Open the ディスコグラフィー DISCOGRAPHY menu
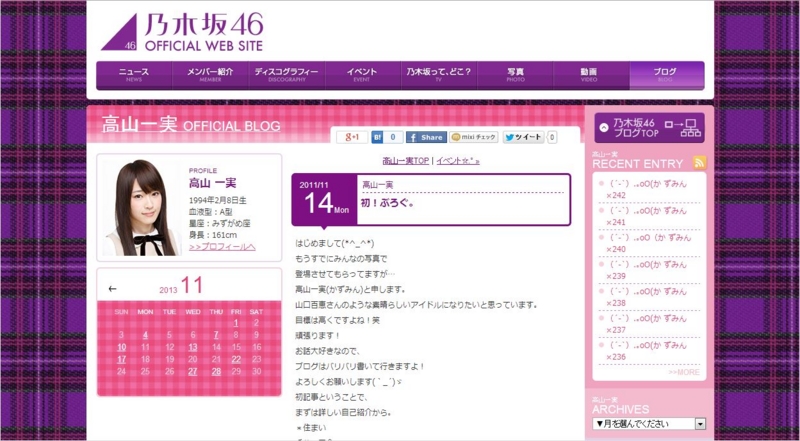The height and width of the screenshot is (441, 800). point(286,76)
